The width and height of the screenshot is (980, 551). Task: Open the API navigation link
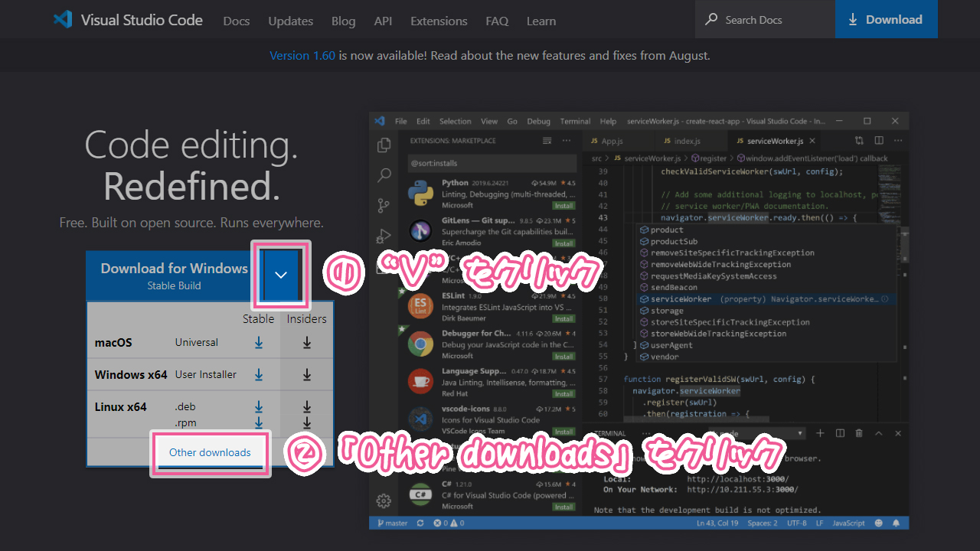[383, 21]
